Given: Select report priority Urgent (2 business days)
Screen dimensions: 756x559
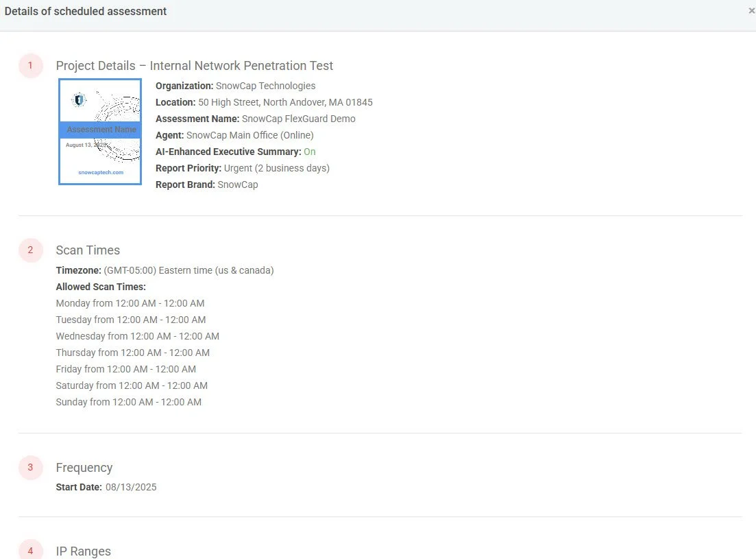Looking at the screenshot, I should (277, 168).
